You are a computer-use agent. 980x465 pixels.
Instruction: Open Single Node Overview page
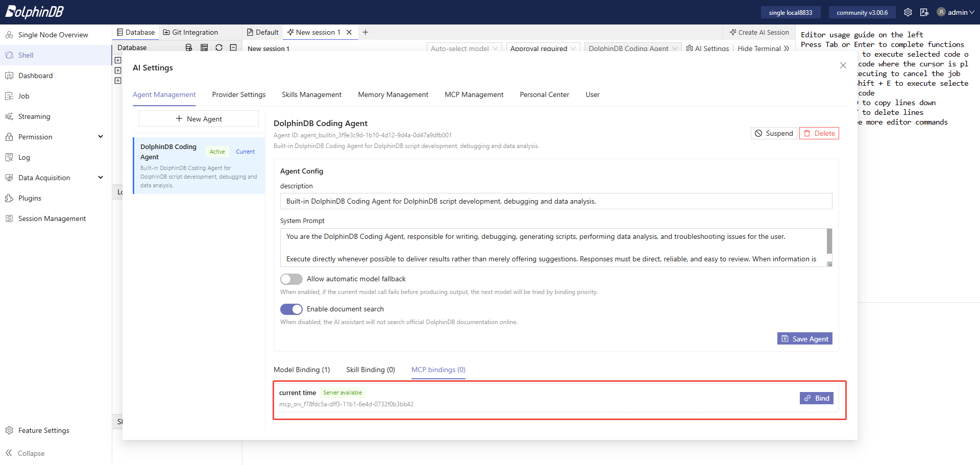(53, 35)
